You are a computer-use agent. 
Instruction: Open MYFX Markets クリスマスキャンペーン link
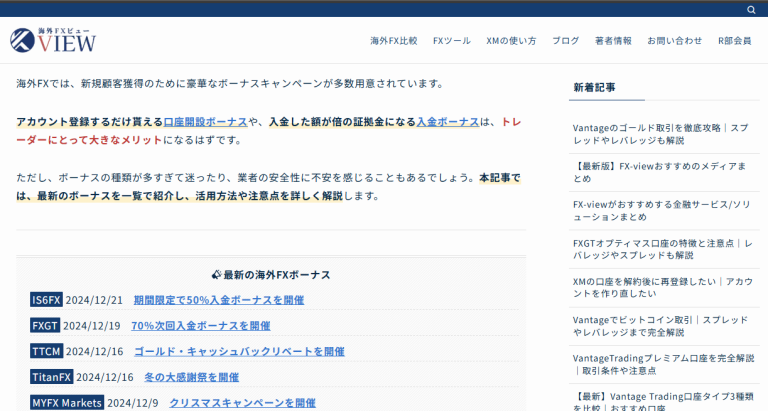(242, 403)
